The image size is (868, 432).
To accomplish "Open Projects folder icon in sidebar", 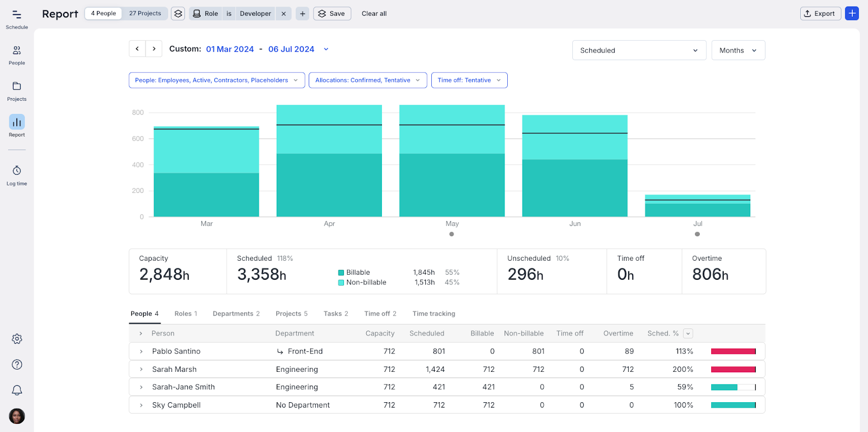I will click(x=17, y=91).
